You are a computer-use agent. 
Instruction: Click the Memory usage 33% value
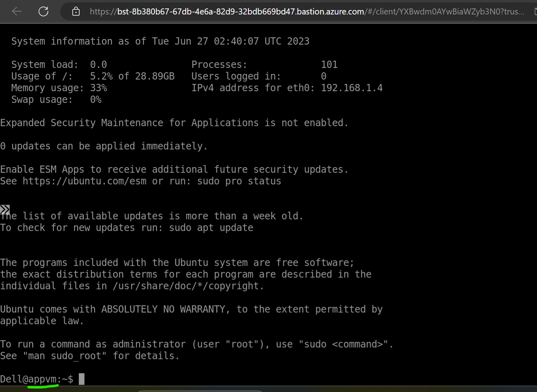[x=98, y=88]
